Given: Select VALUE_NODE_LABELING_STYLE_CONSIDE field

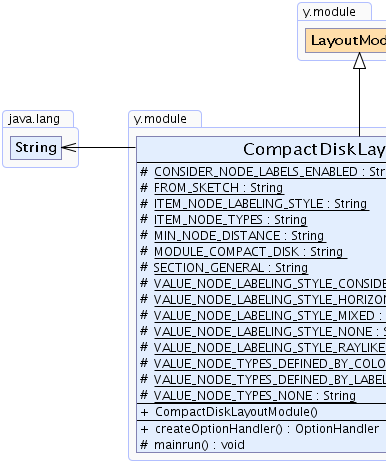Looking at the screenshot, I should 269,284.
